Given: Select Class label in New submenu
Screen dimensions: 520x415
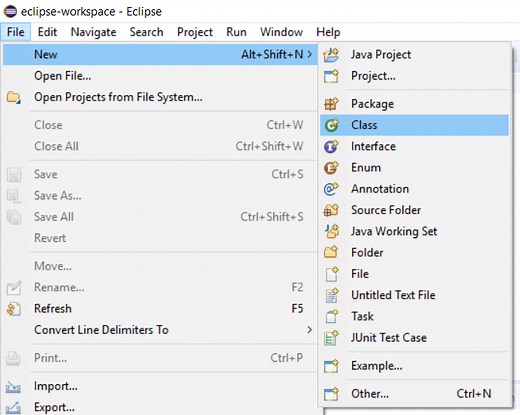Looking at the screenshot, I should point(364,125).
